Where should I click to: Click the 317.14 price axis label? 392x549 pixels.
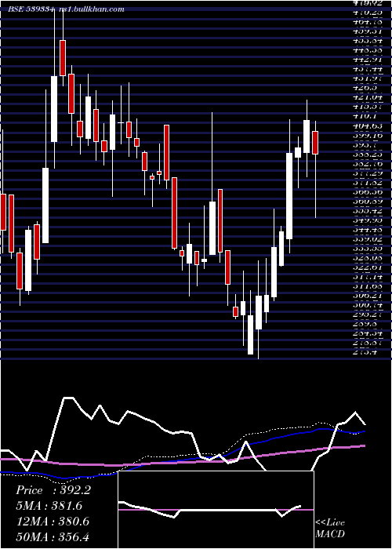pyautogui.click(x=368, y=277)
